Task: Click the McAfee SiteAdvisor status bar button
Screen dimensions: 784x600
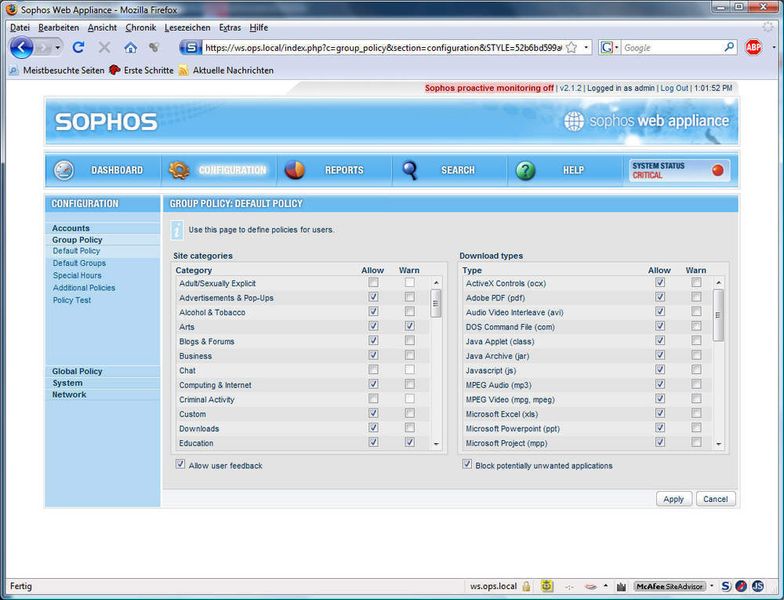Action: tap(669, 586)
